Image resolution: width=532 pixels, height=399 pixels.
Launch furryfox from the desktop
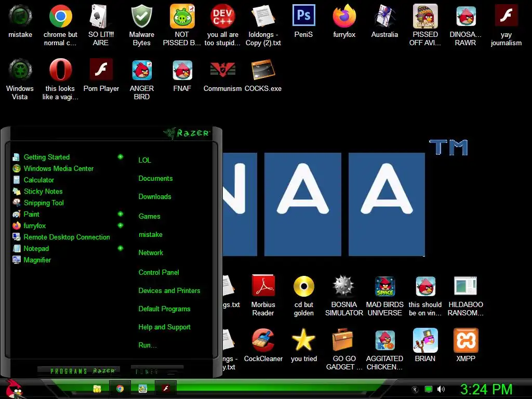pos(344,16)
